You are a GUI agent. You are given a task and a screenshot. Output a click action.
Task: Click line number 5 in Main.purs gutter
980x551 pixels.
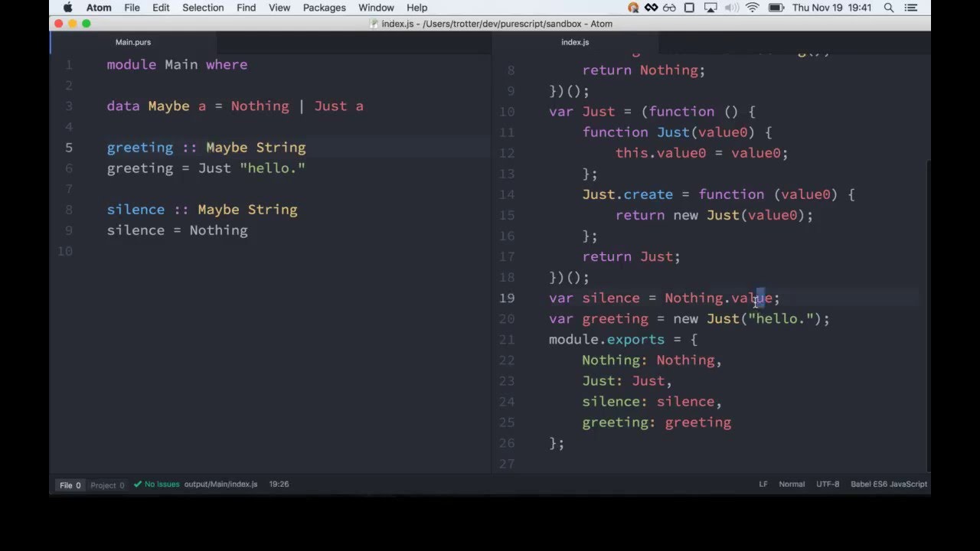pos(70,148)
